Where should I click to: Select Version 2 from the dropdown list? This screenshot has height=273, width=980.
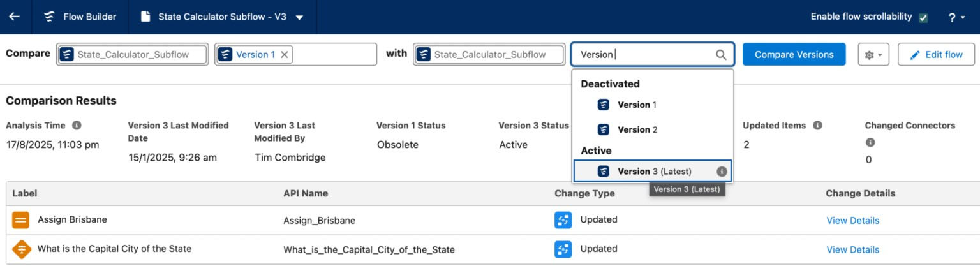pyautogui.click(x=636, y=129)
